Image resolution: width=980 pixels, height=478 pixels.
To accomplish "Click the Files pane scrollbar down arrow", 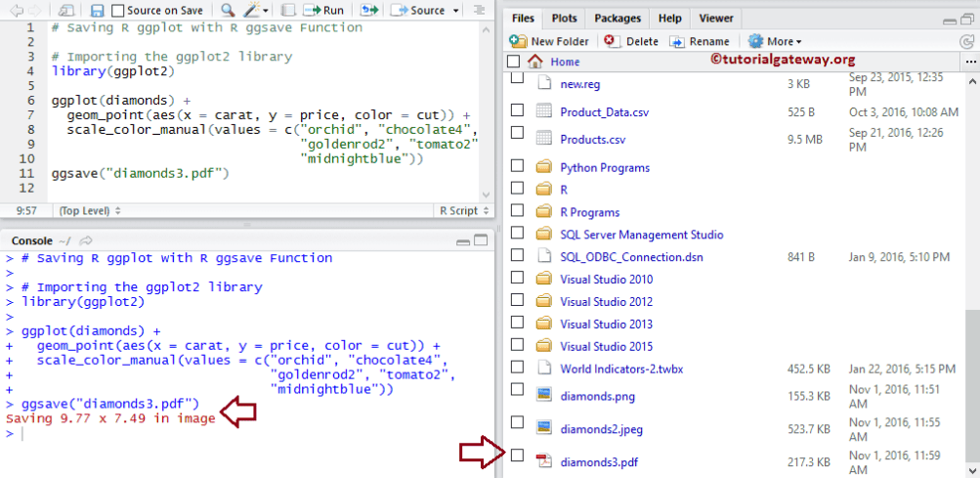I will click(x=972, y=470).
